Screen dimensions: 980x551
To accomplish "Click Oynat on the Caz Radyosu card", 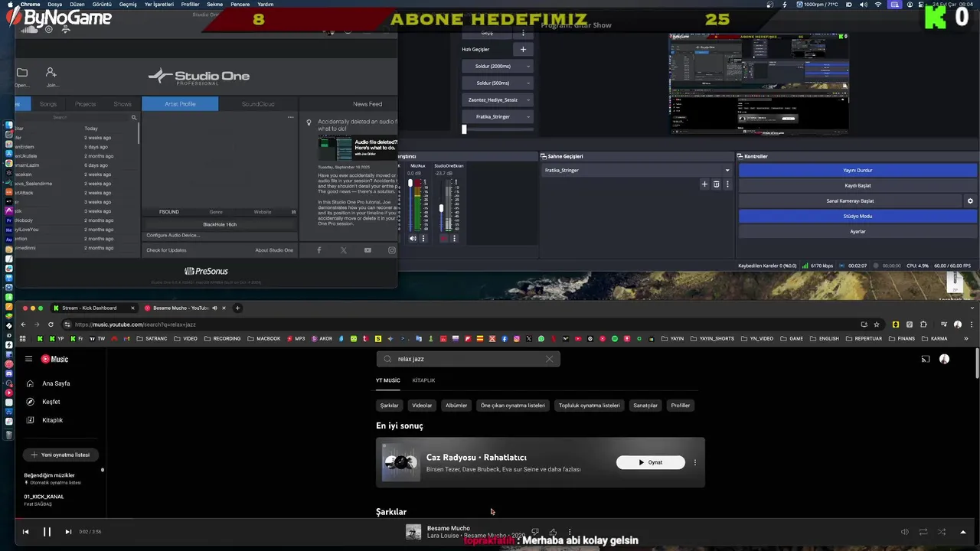I will click(x=651, y=462).
